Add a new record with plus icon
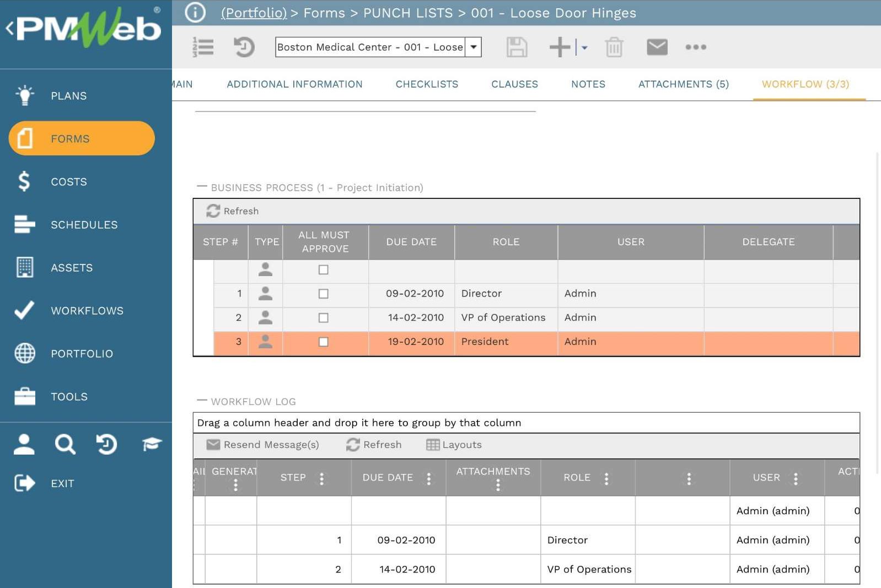 (x=560, y=47)
